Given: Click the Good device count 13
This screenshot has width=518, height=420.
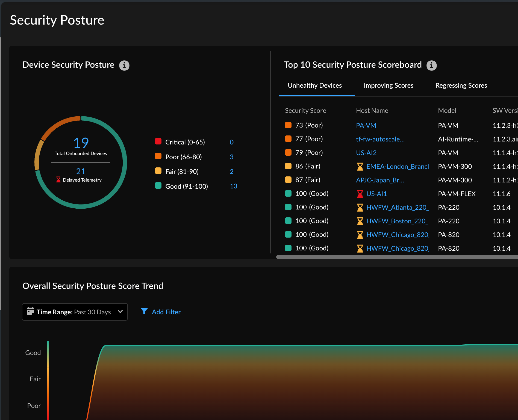Looking at the screenshot, I should 233,186.
